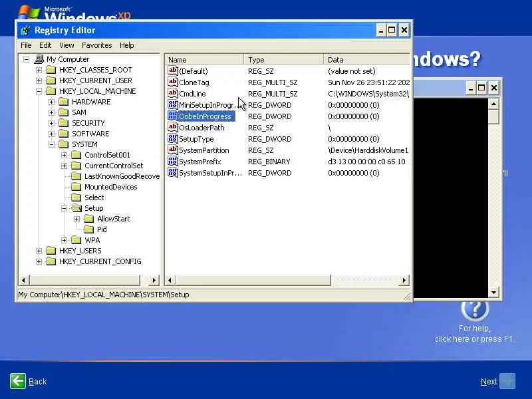The height and width of the screenshot is (399, 532).
Task: Select the HKEY_LOCAL_MACHINE folder icon
Action: (x=51, y=91)
